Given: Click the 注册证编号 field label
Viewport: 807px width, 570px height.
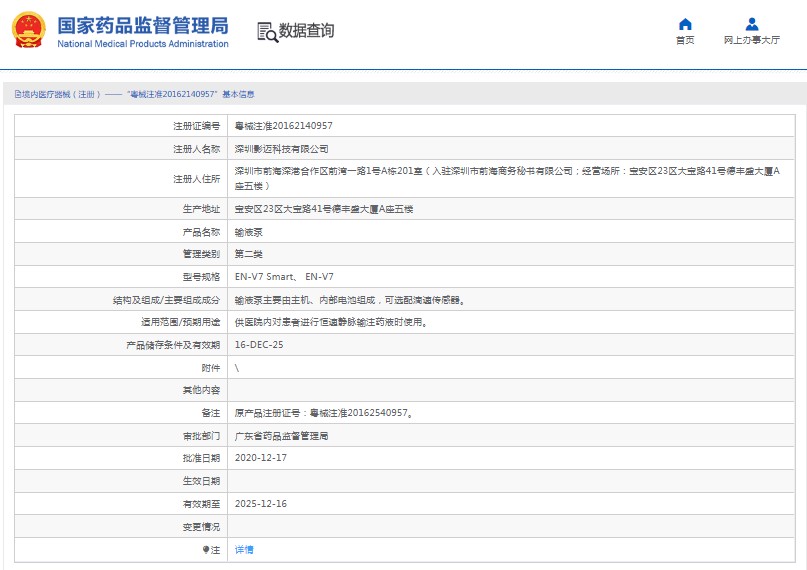Looking at the screenshot, I should (x=197, y=126).
